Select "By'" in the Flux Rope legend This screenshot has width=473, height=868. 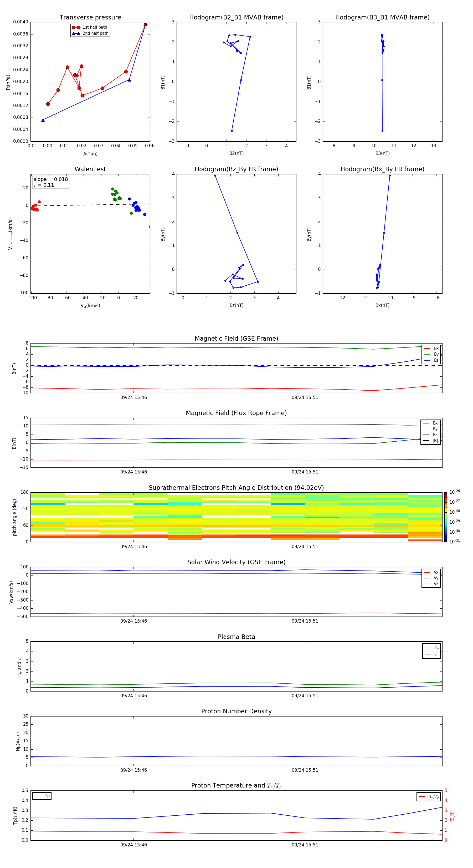point(431,429)
